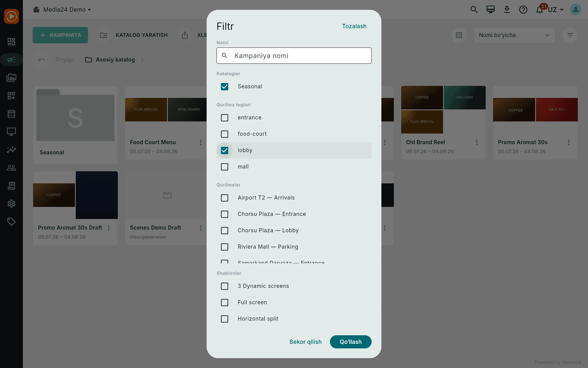Check Airport T2 — Arrivals device

tap(225, 198)
